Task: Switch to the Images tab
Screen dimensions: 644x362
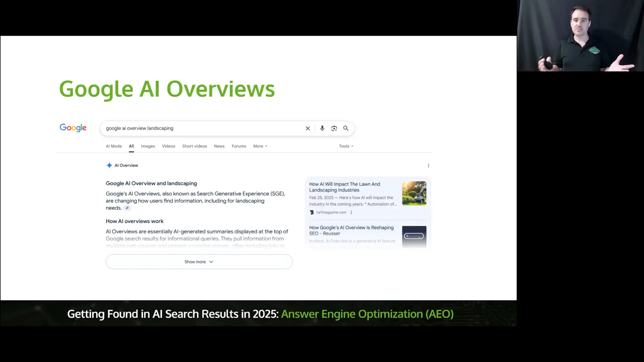Action: pos(148,146)
